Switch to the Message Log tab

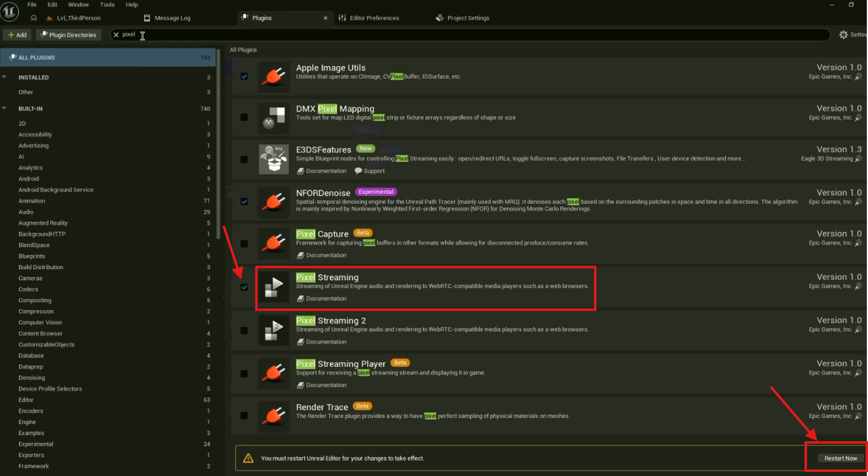click(x=168, y=18)
